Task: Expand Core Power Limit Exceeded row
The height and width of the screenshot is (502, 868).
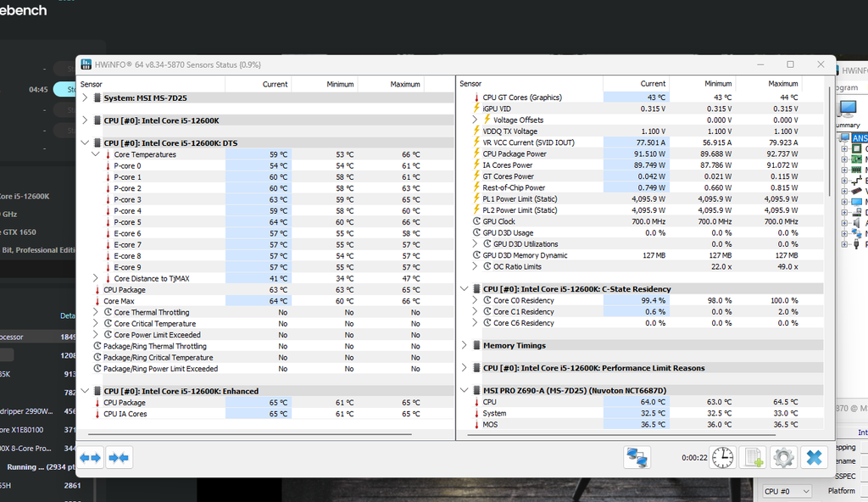Action: [96, 335]
